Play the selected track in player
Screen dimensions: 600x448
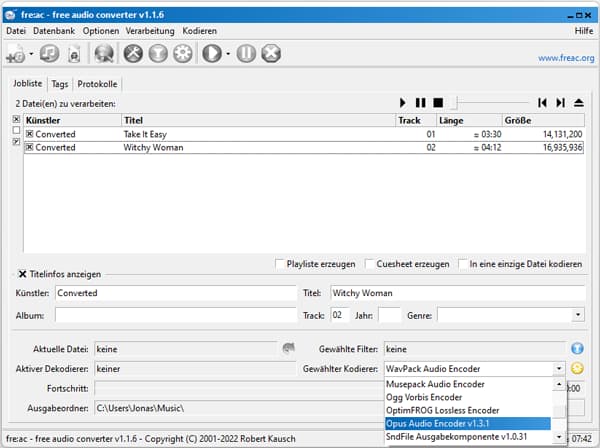[403, 103]
